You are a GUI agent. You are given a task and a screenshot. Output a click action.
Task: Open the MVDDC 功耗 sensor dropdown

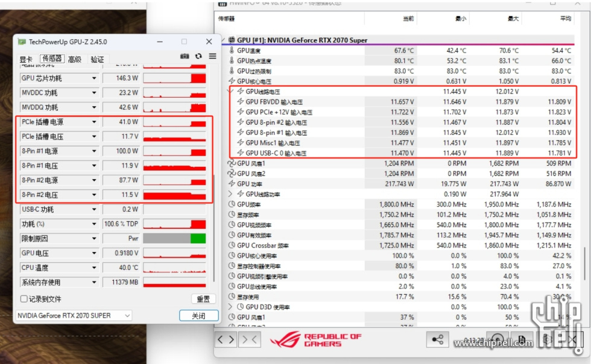pyautogui.click(x=94, y=93)
